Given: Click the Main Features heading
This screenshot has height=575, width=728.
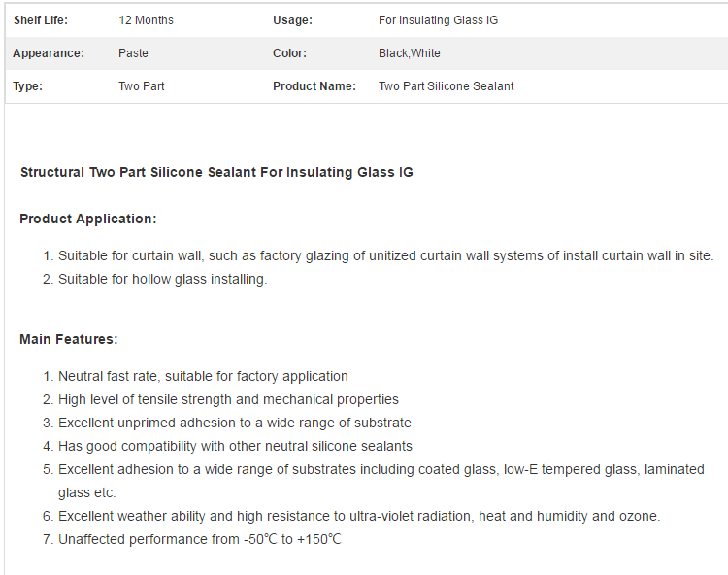Looking at the screenshot, I should click(x=69, y=339).
